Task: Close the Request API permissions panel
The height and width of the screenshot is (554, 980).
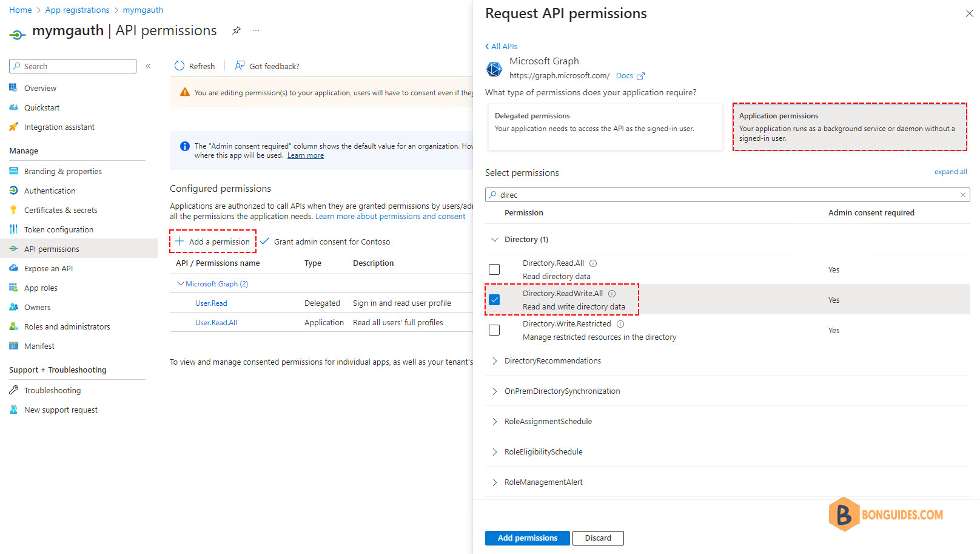Action: tap(969, 13)
